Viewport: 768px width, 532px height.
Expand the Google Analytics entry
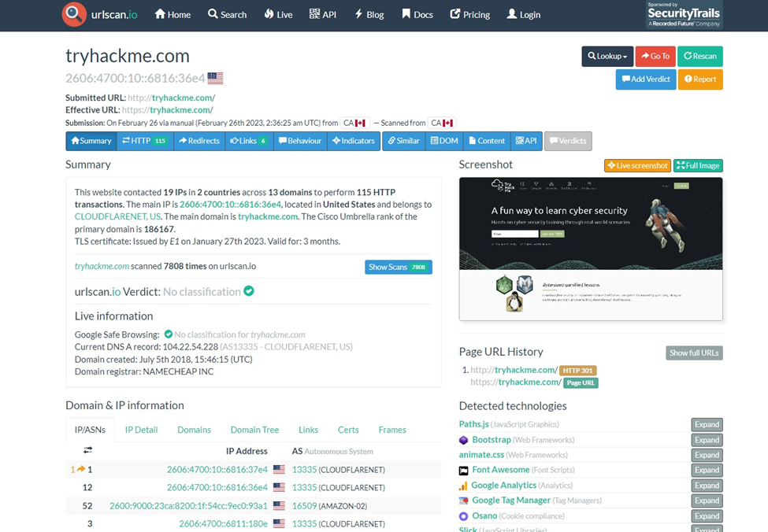706,486
